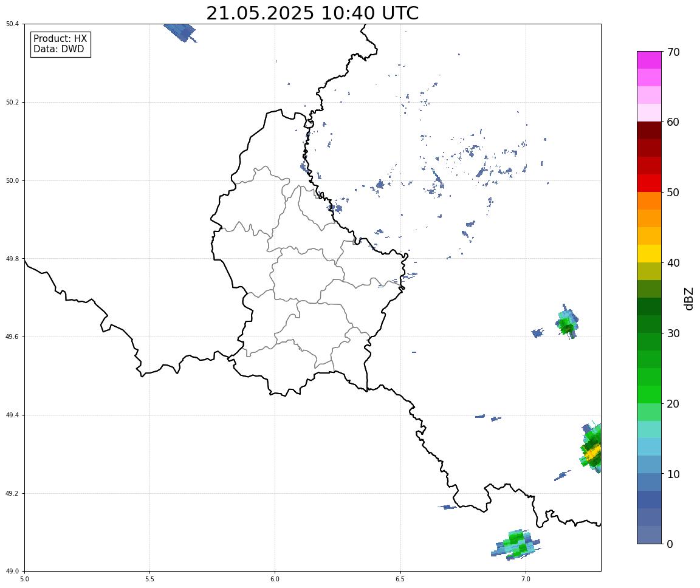Click the latitude axis label 49.6
Image resolution: width=700 pixels, height=588 pixels.
pos(12,337)
